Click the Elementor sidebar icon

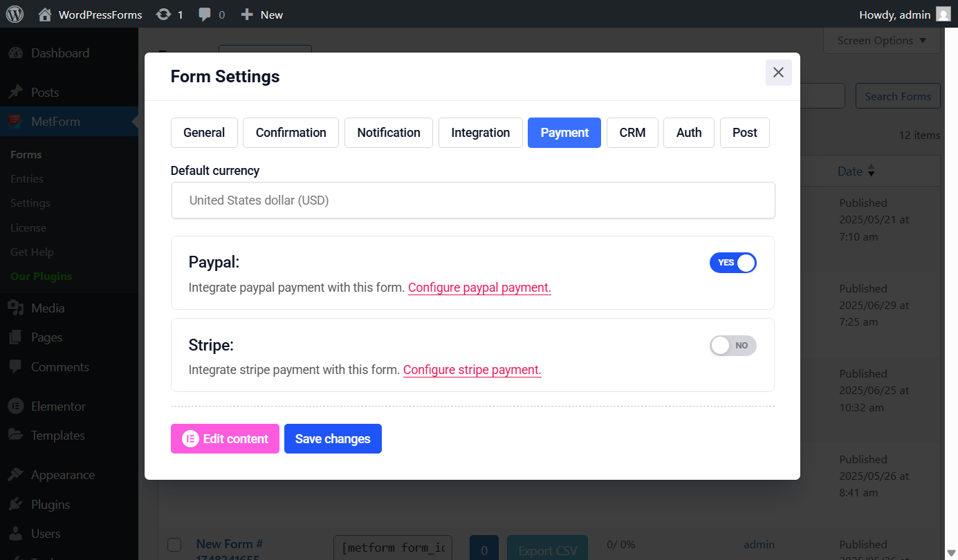[16, 407]
